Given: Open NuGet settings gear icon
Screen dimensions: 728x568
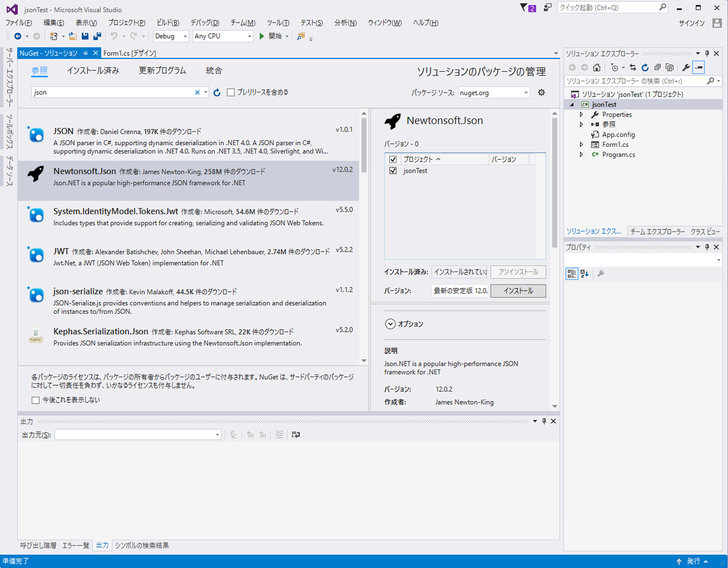Looking at the screenshot, I should pyautogui.click(x=542, y=92).
